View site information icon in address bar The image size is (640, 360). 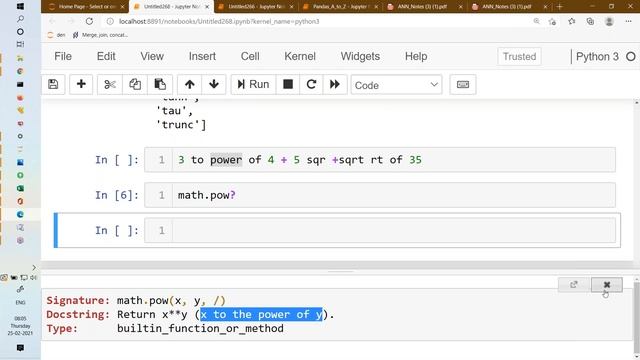[110, 21]
